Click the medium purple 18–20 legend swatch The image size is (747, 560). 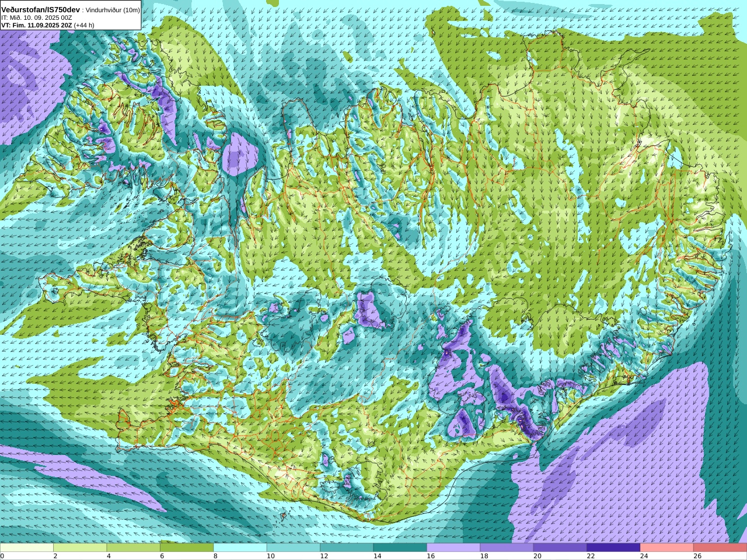pos(507,548)
